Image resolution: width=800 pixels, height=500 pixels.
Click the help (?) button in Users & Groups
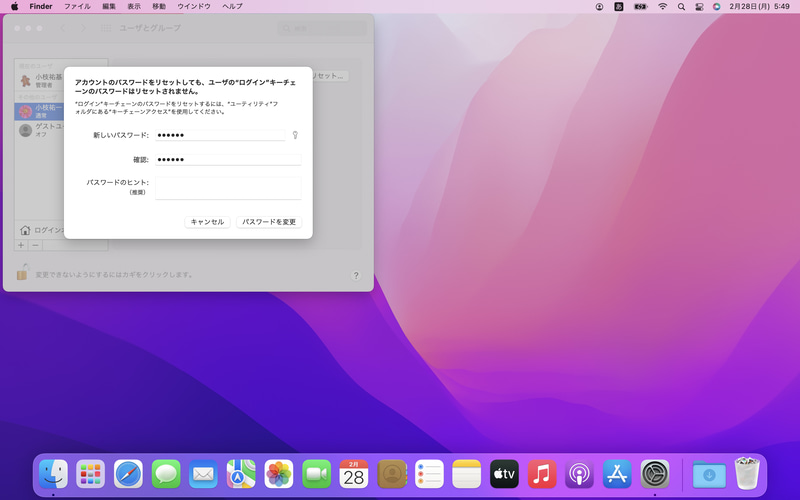click(356, 275)
